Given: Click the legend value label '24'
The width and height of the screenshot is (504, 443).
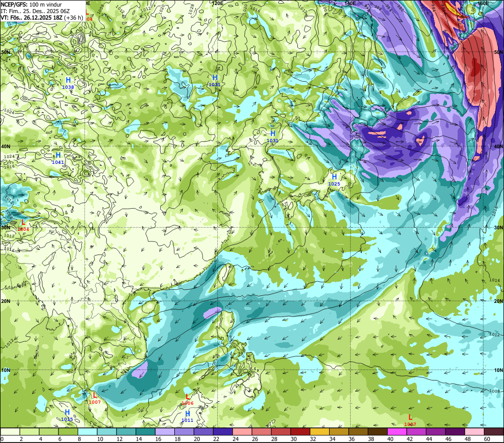Looking at the screenshot, I should [235, 439].
